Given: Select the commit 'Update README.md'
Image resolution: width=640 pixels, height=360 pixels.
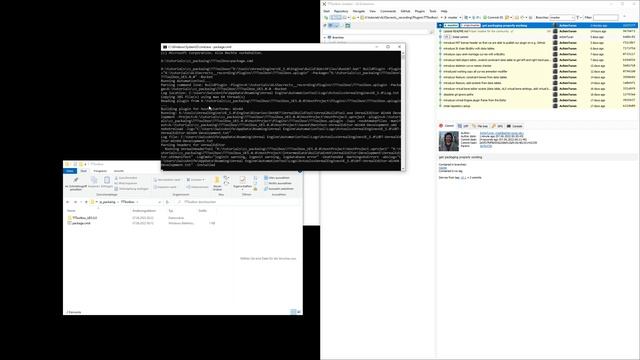Looking at the screenshot, I should tap(537, 31).
